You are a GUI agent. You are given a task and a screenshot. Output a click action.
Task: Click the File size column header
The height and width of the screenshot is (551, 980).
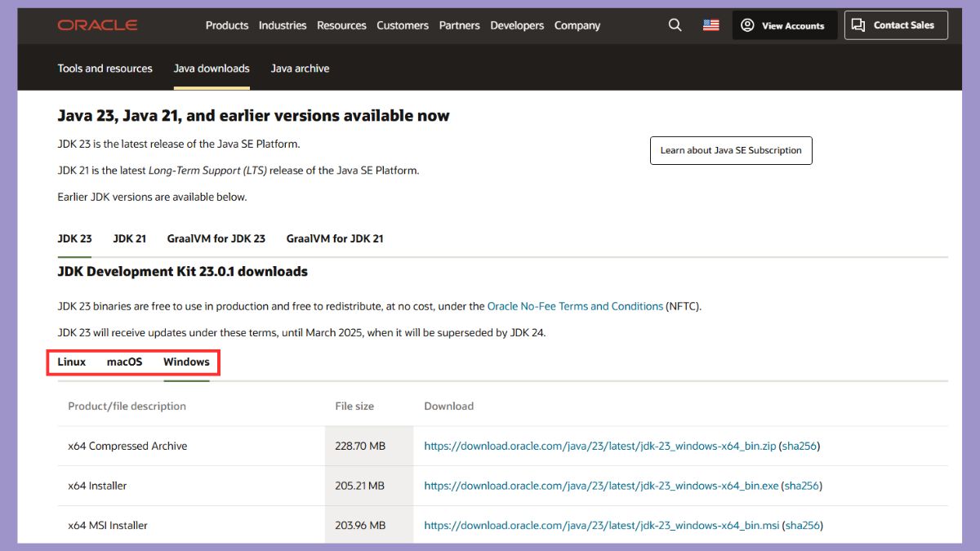pos(354,406)
